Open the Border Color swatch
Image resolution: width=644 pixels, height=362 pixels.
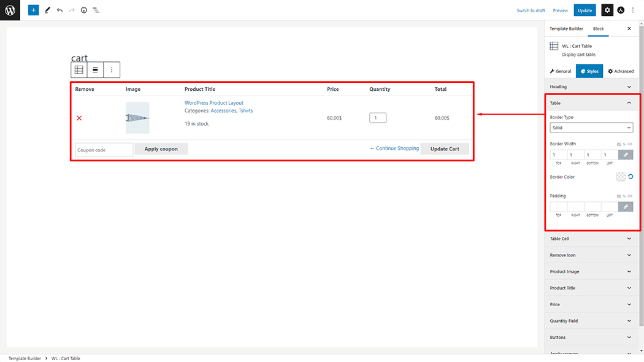click(x=621, y=177)
